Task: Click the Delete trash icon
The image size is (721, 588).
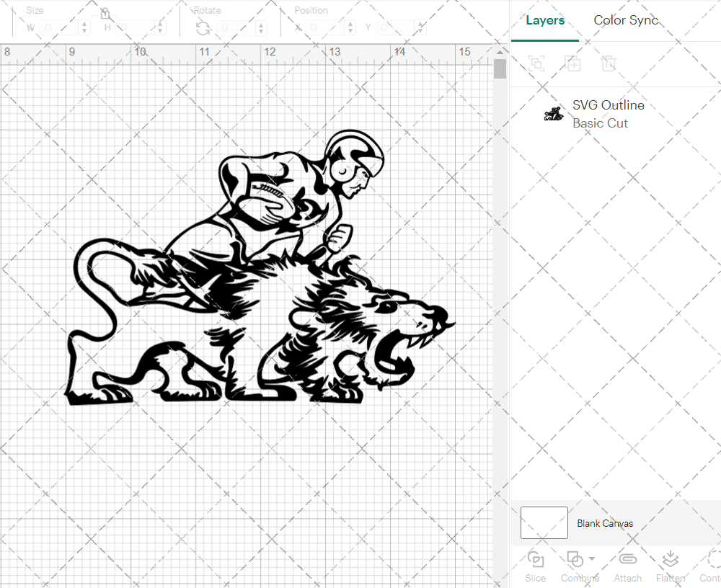Action: click(x=609, y=63)
